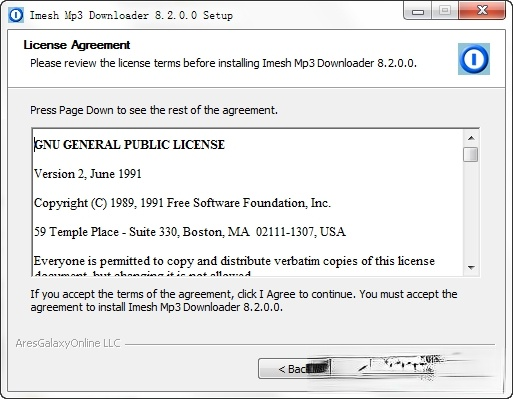The height and width of the screenshot is (399, 513).
Task: Click the license scrollbar up arrow
Action: pos(471,138)
